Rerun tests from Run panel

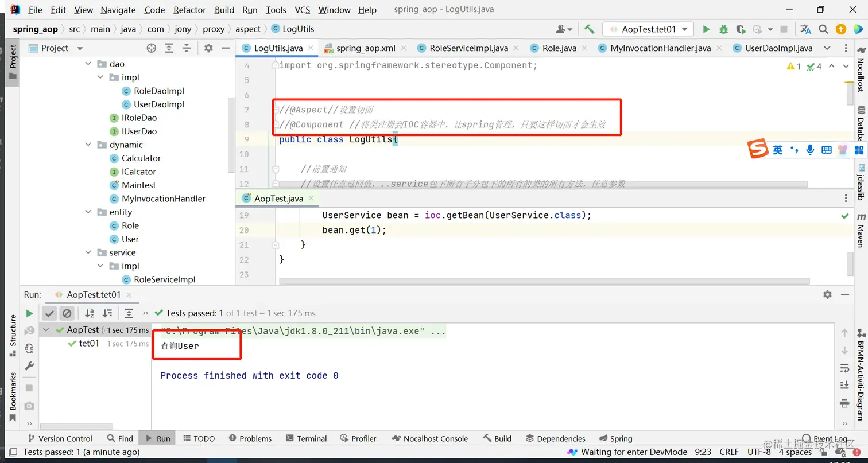click(x=29, y=313)
